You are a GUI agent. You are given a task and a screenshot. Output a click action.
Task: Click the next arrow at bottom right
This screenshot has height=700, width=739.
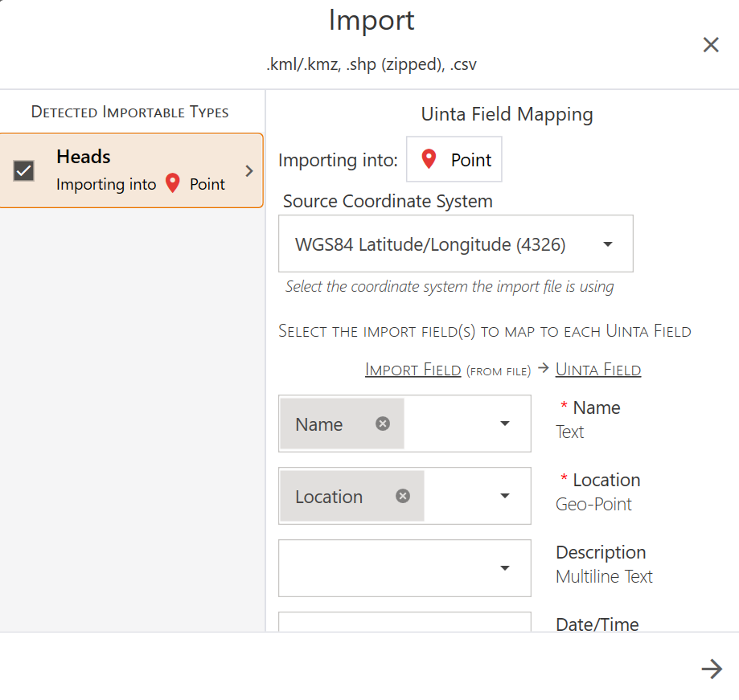[x=711, y=669]
